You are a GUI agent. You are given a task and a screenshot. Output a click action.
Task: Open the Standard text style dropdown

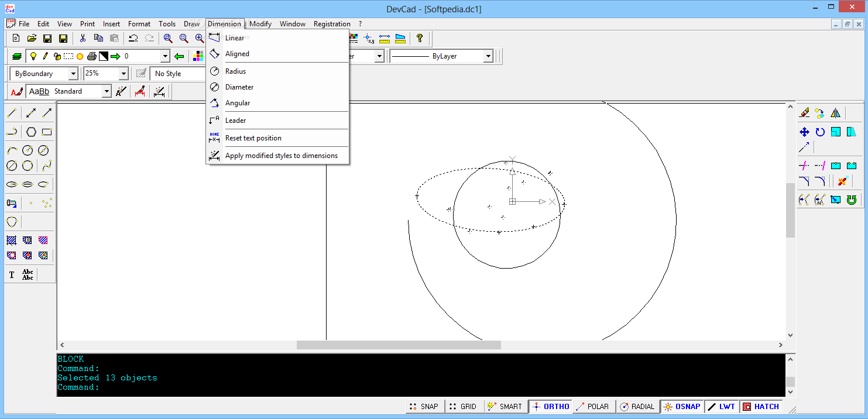pos(106,91)
